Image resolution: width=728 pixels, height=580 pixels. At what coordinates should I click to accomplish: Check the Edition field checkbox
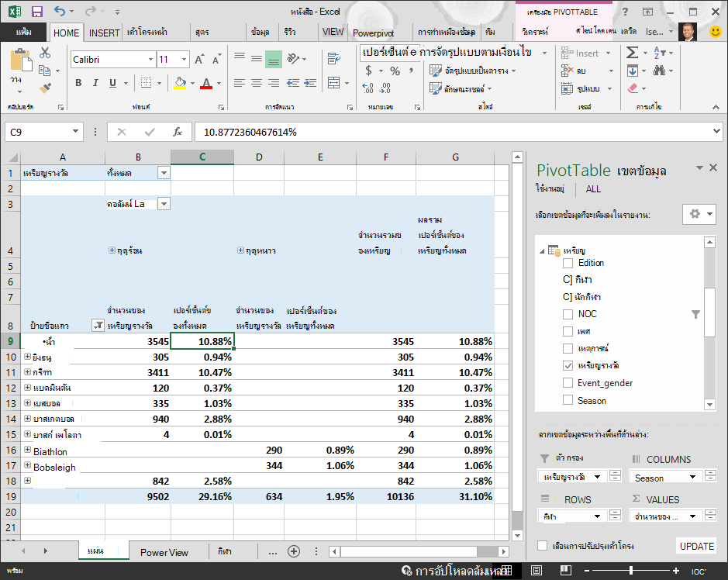568,264
